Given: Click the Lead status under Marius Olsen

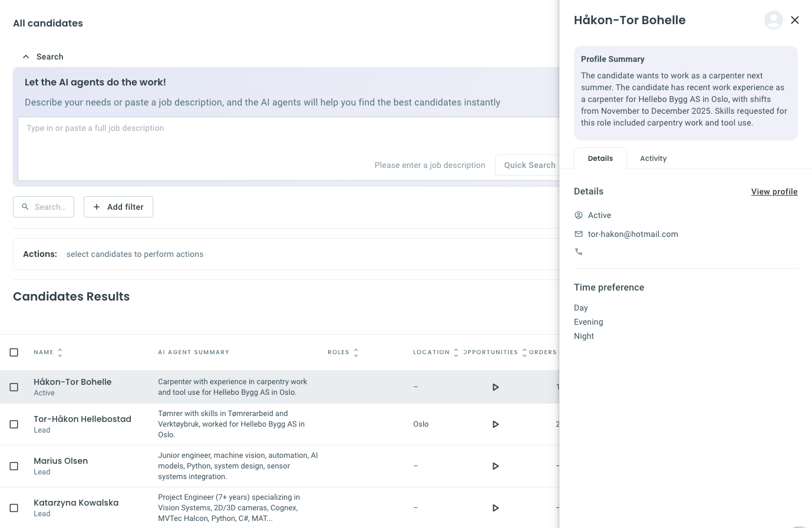Looking at the screenshot, I should click(42, 472).
